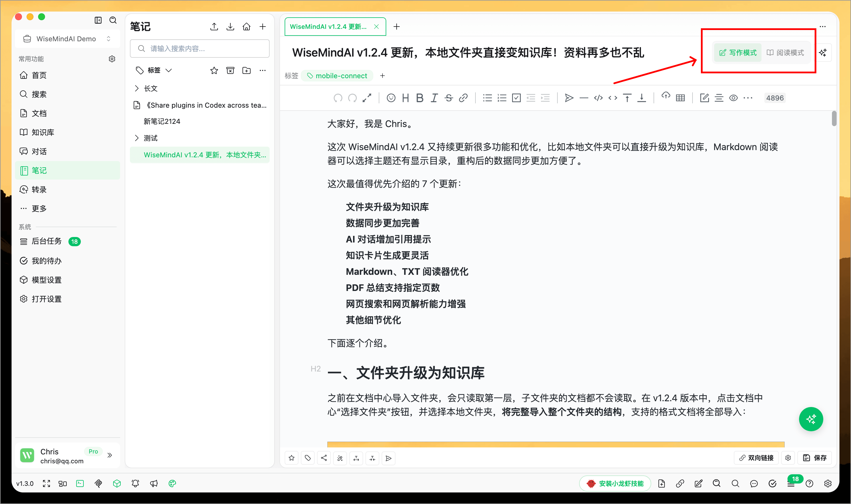This screenshot has width=851, height=504.
Task: Switch to 写作模式
Action: click(x=738, y=53)
